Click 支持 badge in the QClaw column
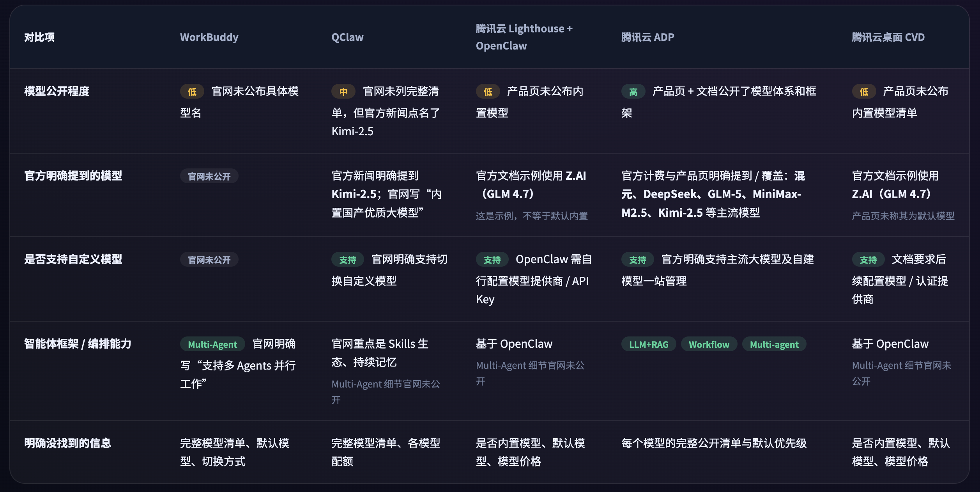Viewport: 980px width, 492px height. pyautogui.click(x=347, y=260)
